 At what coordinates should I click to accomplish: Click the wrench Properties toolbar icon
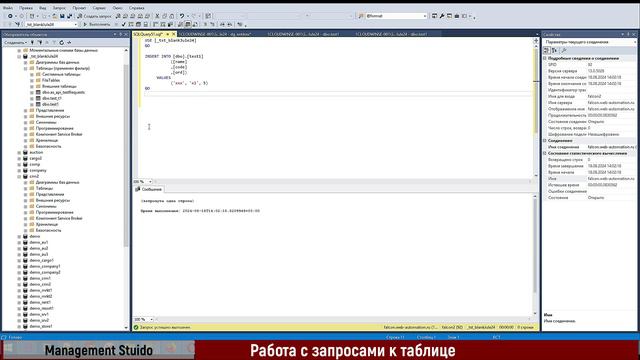[442, 16]
